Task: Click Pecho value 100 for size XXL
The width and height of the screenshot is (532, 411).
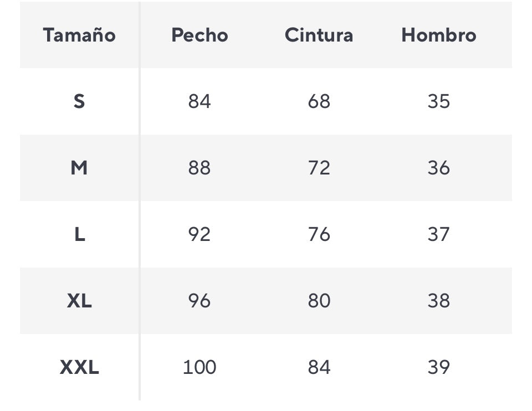Action: 199,367
